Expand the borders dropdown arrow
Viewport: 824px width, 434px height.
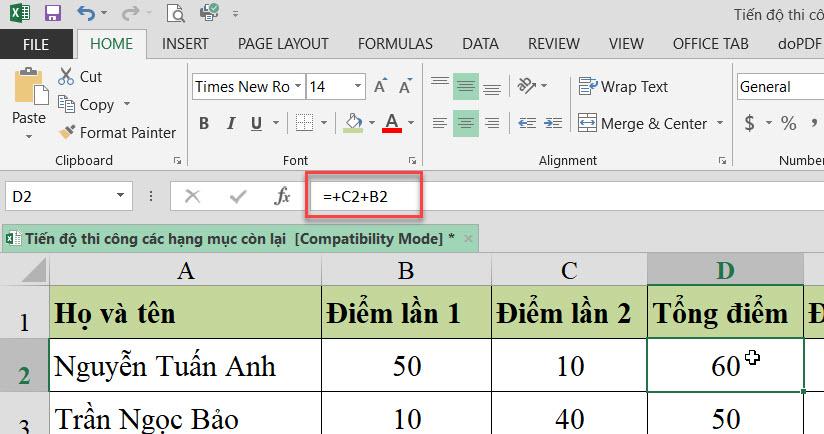point(324,123)
